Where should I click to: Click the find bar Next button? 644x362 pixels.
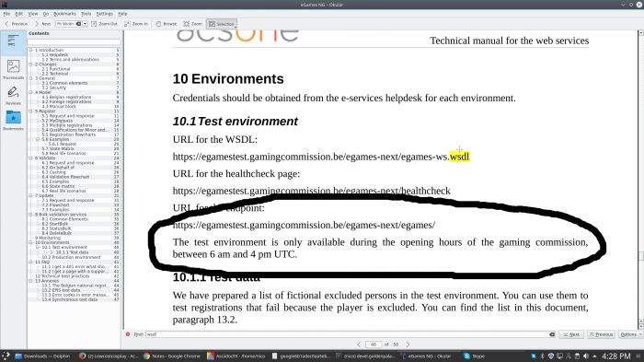(x=571, y=334)
